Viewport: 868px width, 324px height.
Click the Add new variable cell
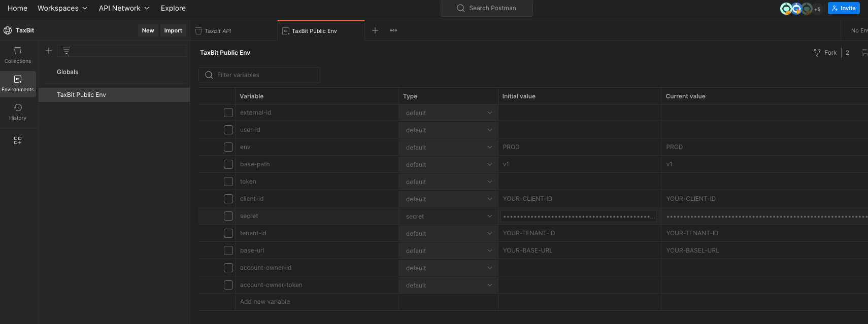pyautogui.click(x=317, y=302)
